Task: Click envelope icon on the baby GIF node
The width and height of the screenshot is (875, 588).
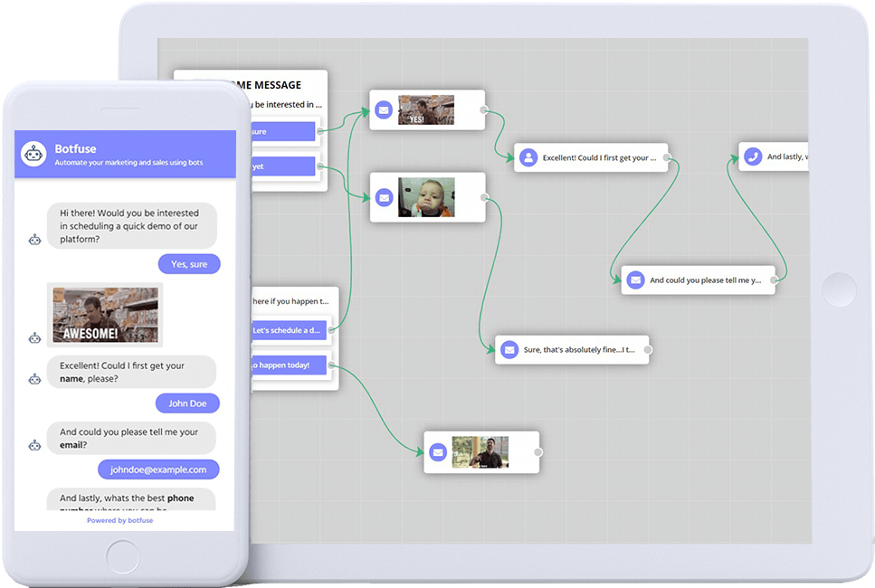Action: tap(385, 197)
